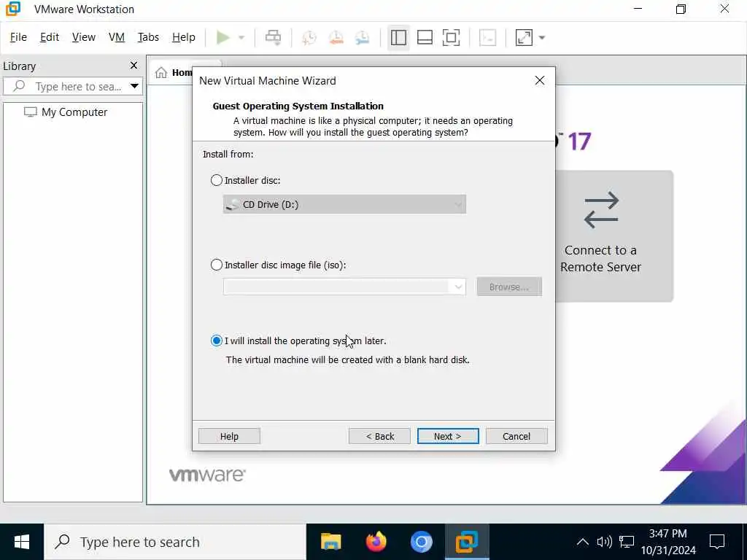The image size is (747, 560).
Task: Open Chromium browser from the taskbar
Action: [x=421, y=542]
